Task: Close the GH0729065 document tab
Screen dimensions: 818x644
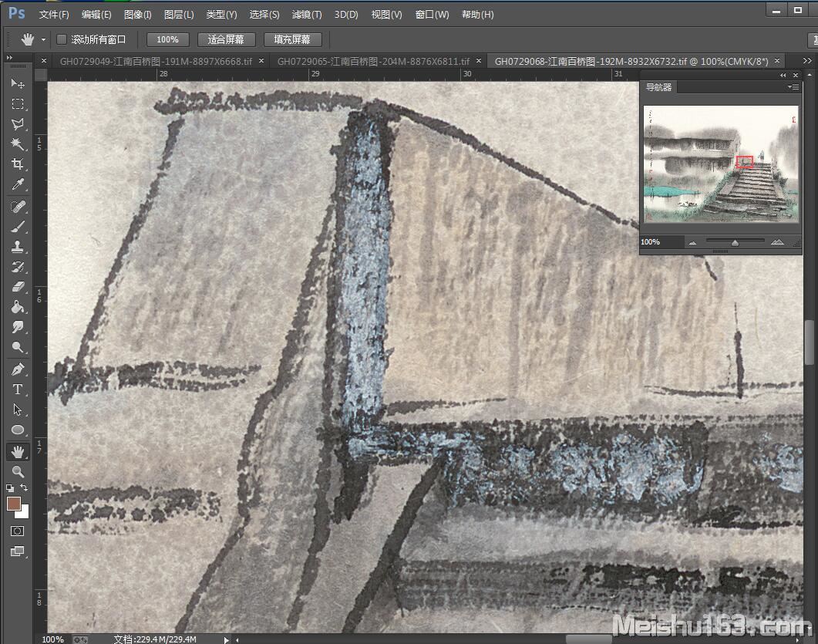Action: [x=478, y=60]
